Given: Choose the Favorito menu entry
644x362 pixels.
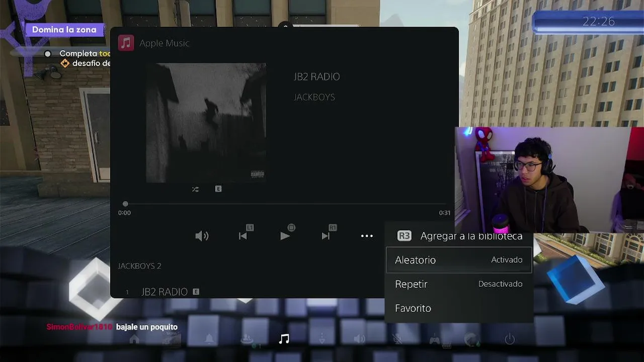Looking at the screenshot, I should [459, 308].
